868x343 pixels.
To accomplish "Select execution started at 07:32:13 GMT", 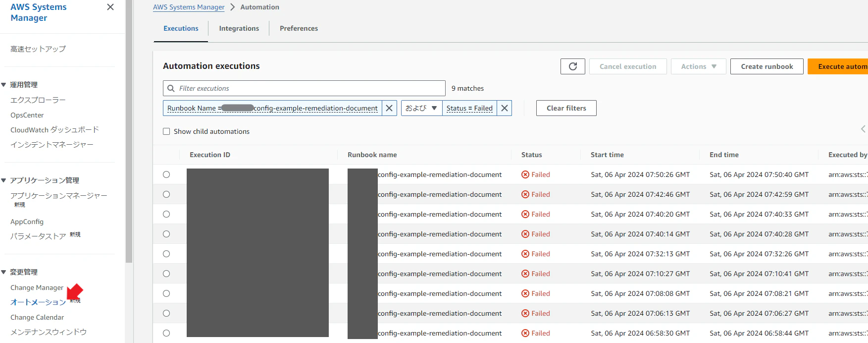I will click(x=166, y=254).
